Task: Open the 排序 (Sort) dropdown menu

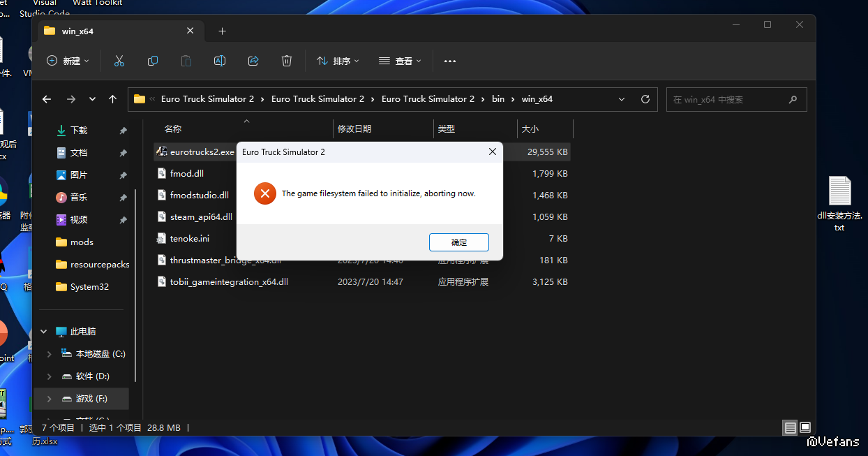Action: [338, 61]
